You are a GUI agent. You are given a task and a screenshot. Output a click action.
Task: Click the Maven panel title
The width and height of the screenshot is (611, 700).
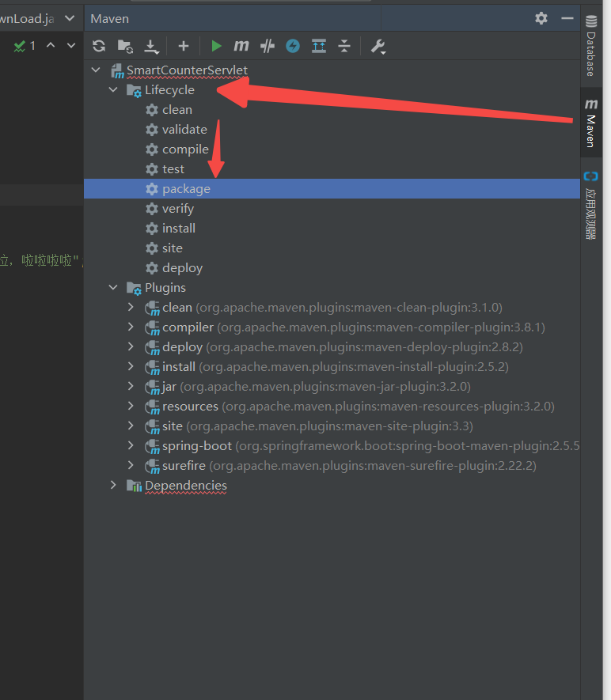109,19
